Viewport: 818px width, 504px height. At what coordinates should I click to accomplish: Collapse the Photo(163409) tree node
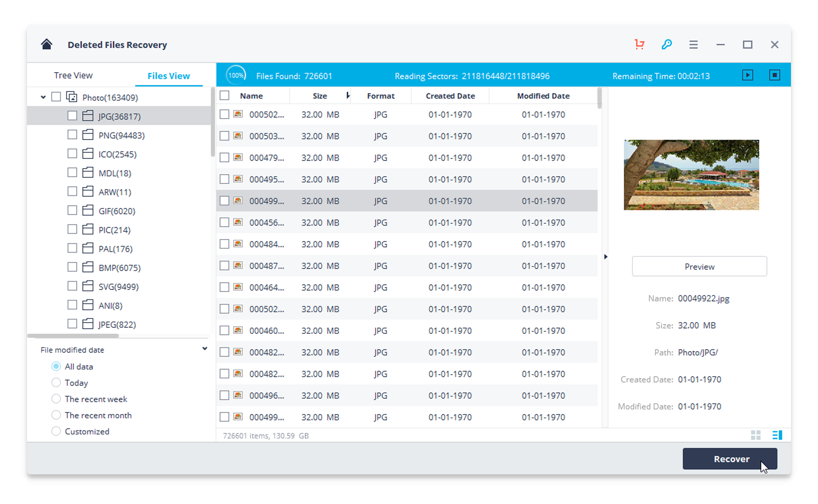tap(43, 97)
